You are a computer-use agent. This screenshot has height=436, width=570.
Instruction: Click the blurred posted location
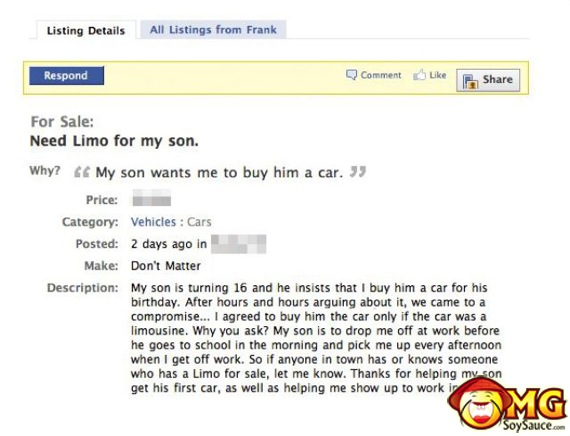[x=238, y=244]
